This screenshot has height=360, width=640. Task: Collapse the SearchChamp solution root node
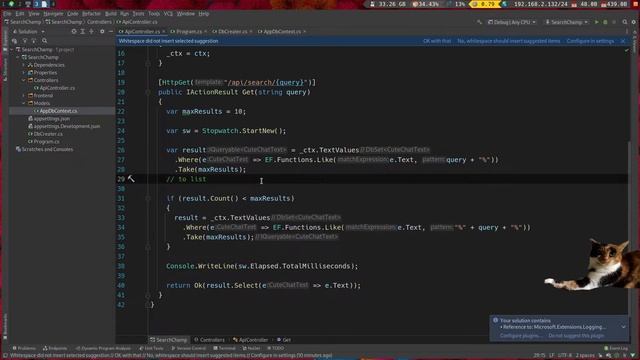[x=12, y=49]
